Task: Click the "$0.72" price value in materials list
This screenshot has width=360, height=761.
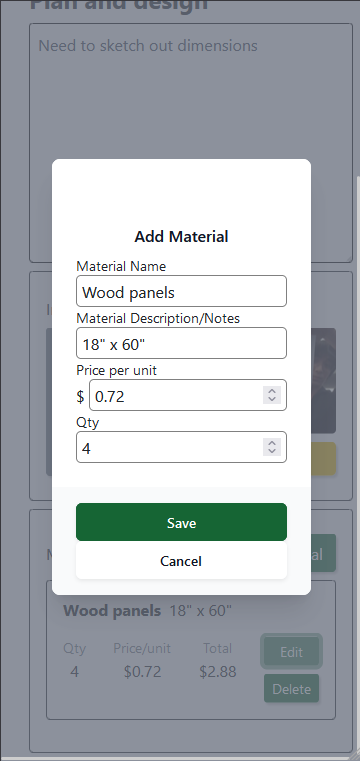Action: 142,672
